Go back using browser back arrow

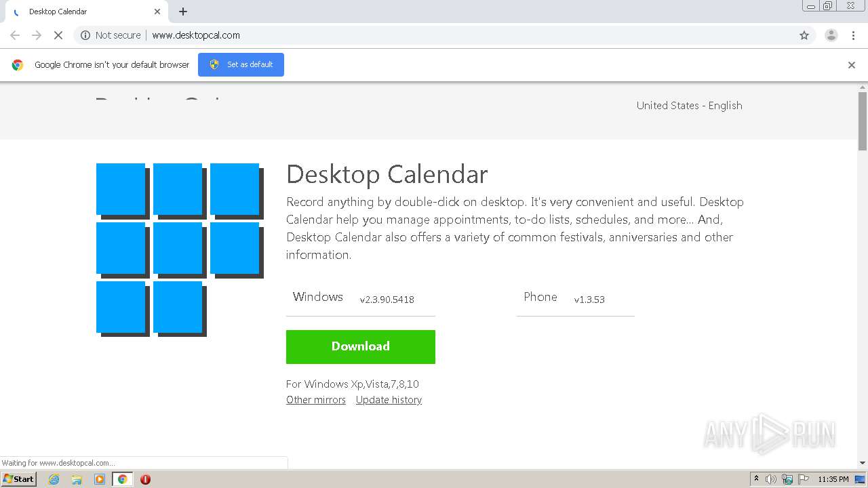15,35
